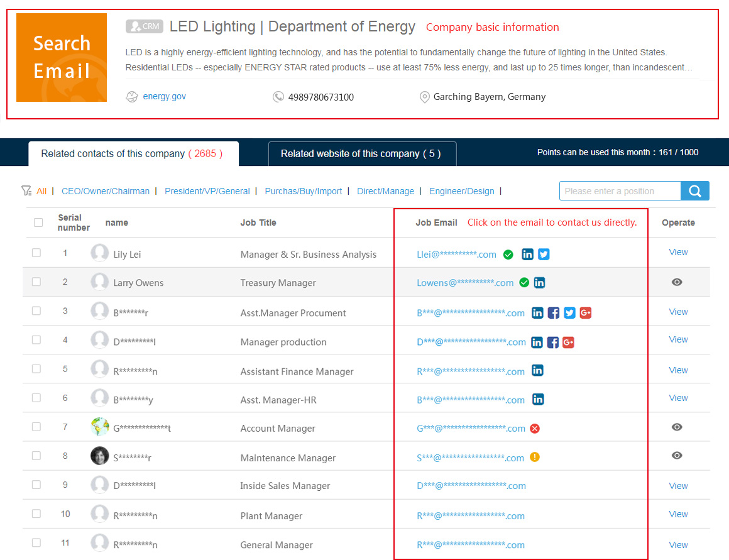Viewport: 729px width, 560px height.
Task: Filter by Direct/Manage
Action: (x=385, y=191)
